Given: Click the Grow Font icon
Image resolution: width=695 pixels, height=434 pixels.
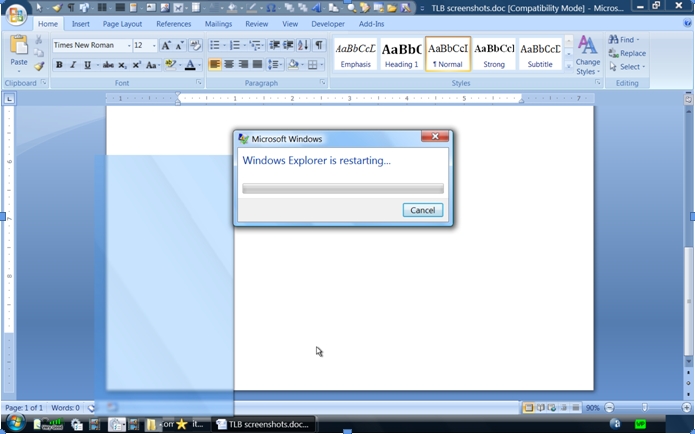Looking at the screenshot, I should (x=166, y=46).
